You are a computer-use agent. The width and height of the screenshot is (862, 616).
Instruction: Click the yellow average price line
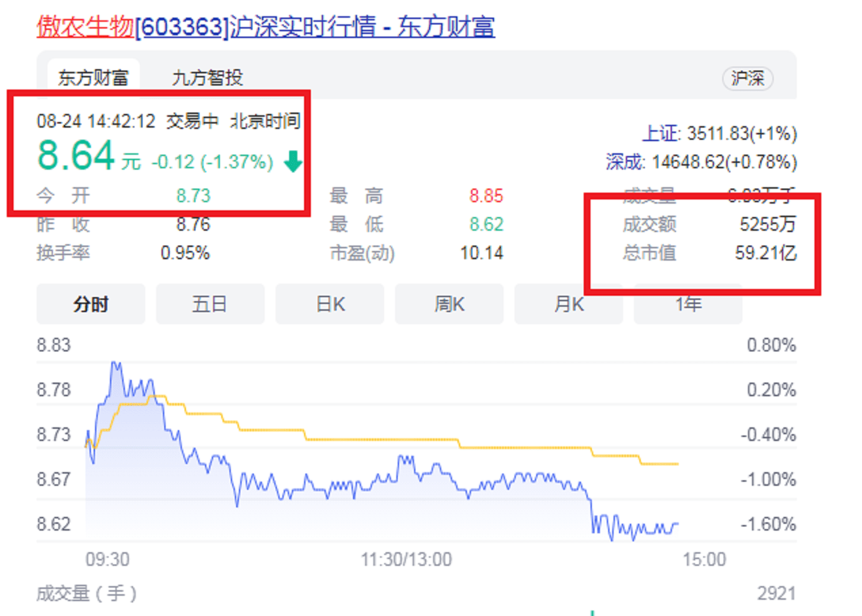click(x=380, y=439)
